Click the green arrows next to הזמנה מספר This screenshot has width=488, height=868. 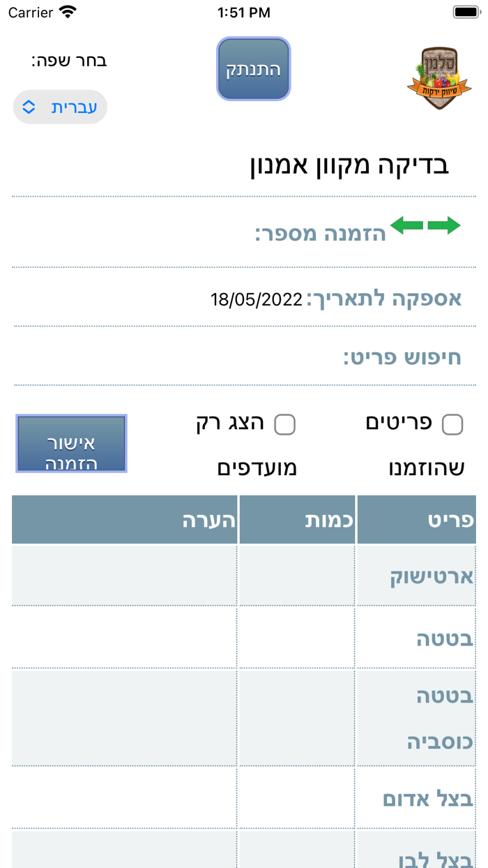tap(426, 225)
